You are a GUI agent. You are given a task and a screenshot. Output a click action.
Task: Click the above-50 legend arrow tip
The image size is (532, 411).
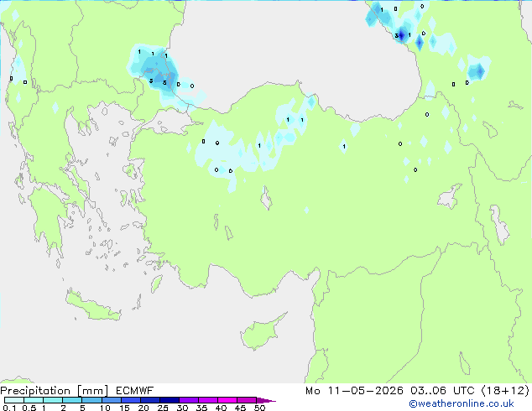(x=266, y=400)
